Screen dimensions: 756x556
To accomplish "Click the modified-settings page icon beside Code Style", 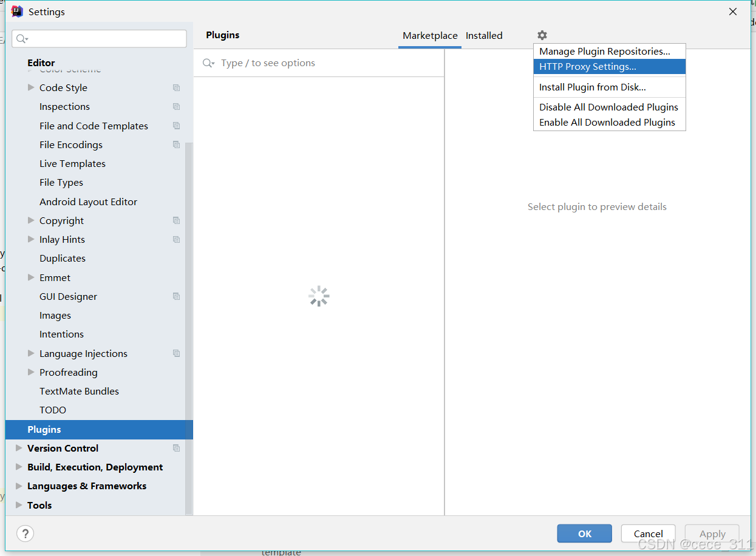I will (x=176, y=87).
